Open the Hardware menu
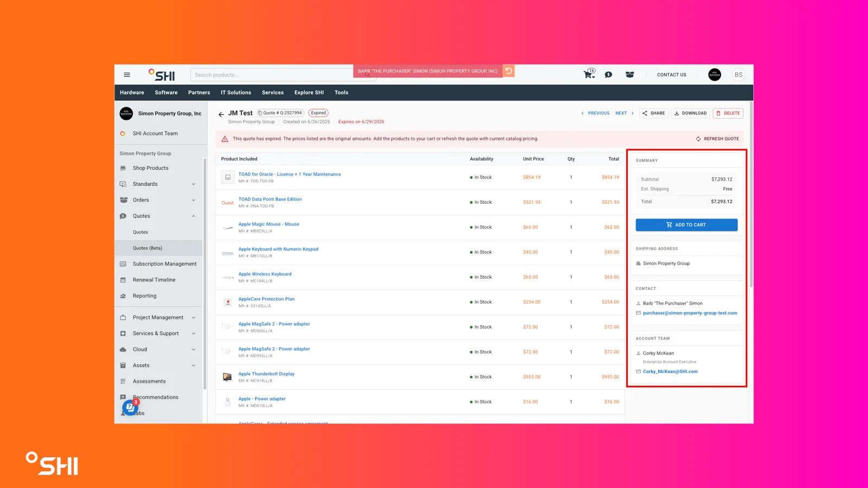The image size is (868, 488). (x=132, y=93)
